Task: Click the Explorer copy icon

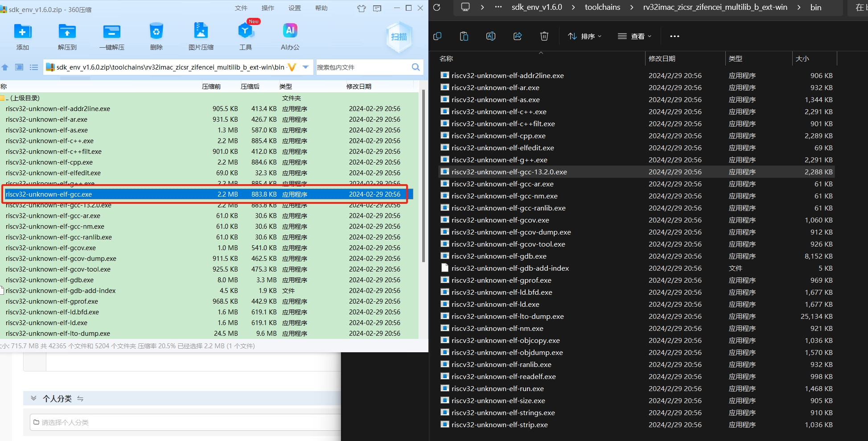Action: pos(437,36)
